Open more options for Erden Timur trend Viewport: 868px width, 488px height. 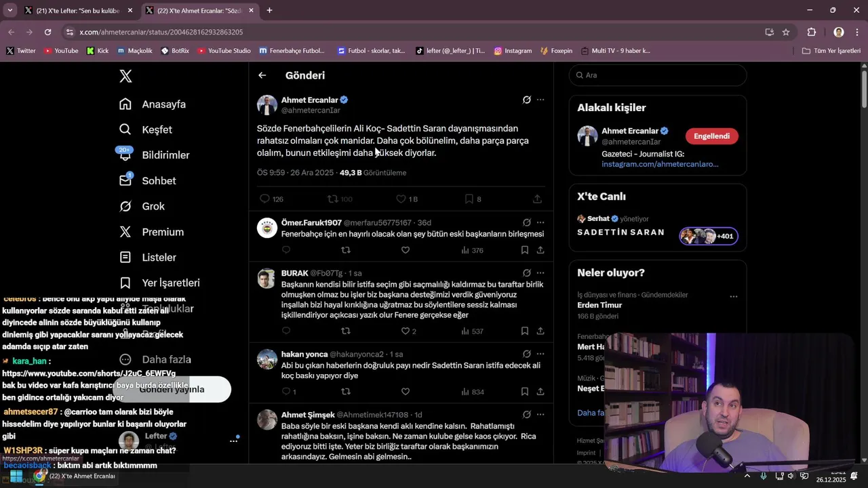733,296
